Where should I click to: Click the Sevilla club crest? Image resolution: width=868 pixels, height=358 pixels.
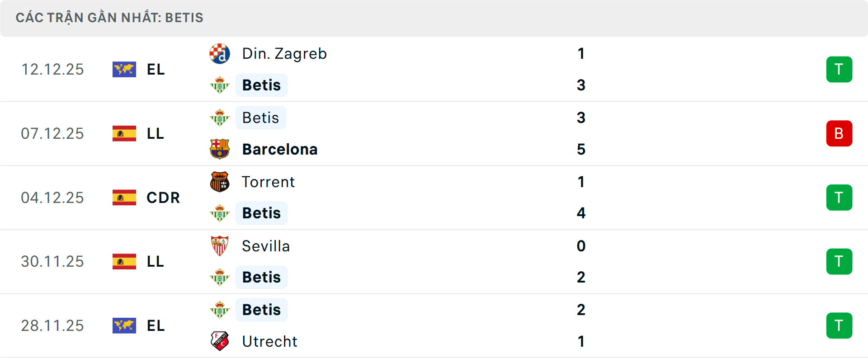pyautogui.click(x=220, y=246)
